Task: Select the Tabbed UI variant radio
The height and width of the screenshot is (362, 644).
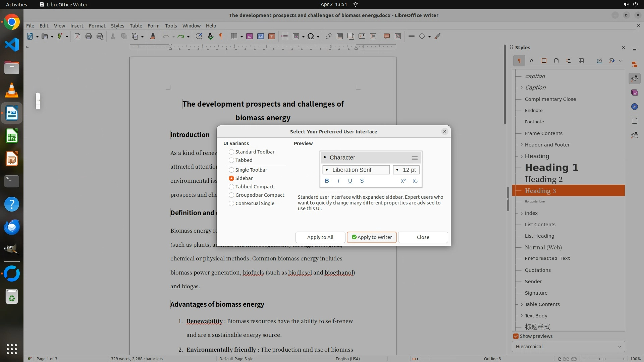Action: tap(231, 160)
